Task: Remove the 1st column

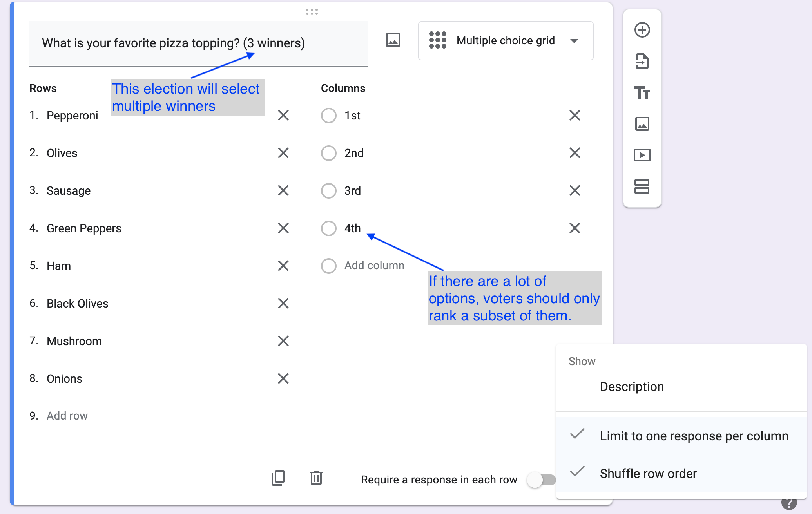Action: click(x=575, y=116)
